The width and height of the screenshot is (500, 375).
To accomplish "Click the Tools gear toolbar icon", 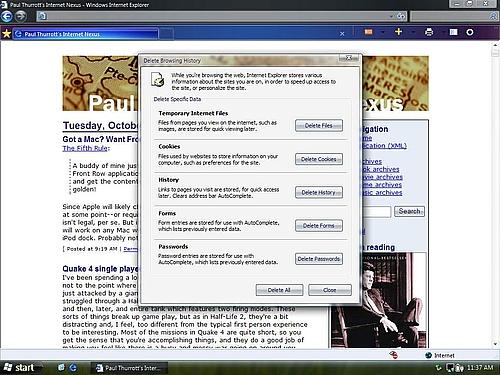I will (x=470, y=32).
